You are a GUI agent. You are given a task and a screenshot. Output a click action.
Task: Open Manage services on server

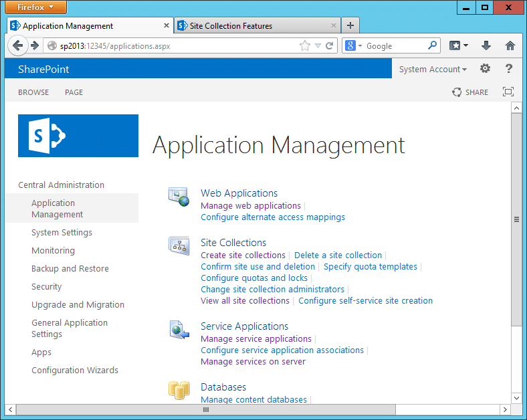click(x=253, y=362)
